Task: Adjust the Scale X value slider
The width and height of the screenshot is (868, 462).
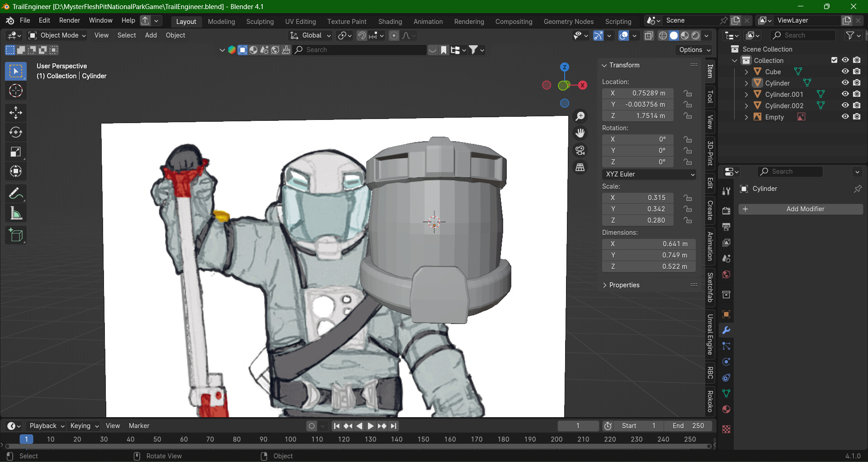Action: pyautogui.click(x=637, y=197)
